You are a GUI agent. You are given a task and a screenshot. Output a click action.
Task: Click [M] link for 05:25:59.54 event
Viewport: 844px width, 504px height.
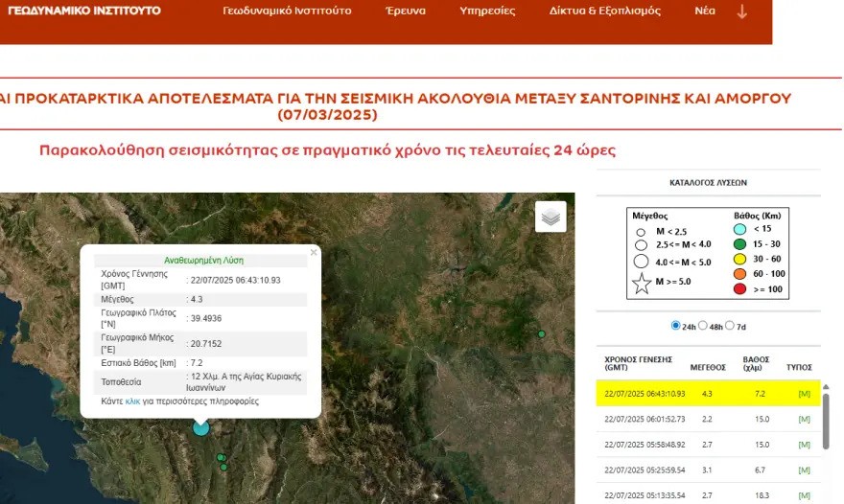804,470
